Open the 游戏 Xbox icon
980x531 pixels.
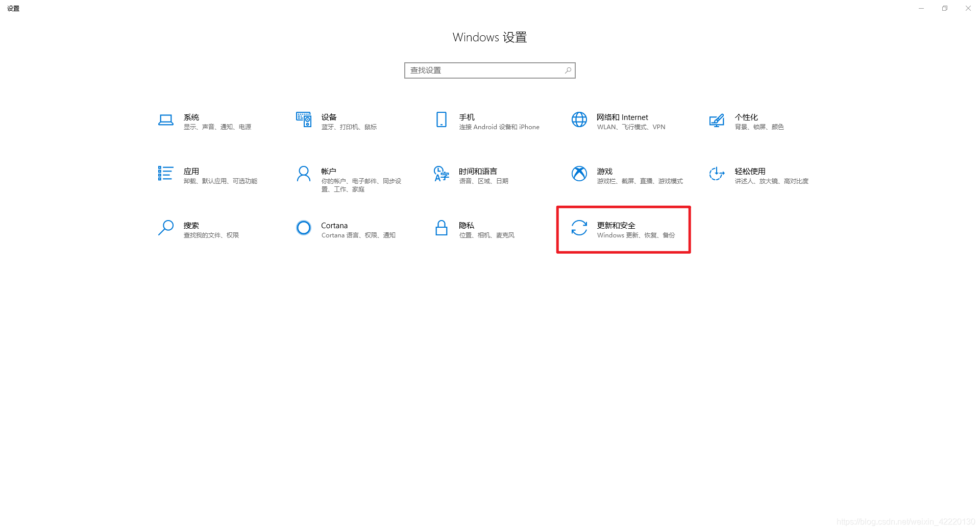point(579,174)
